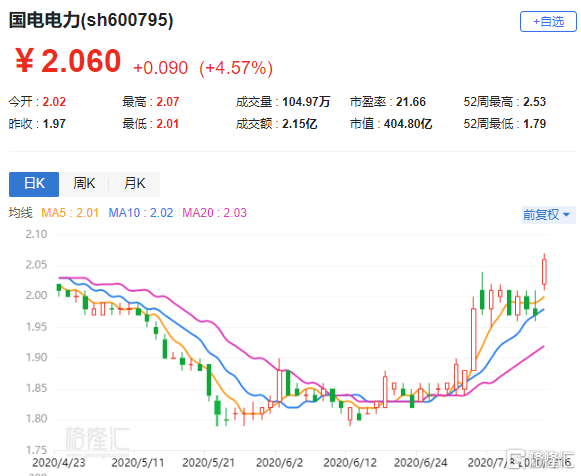This screenshot has height=476, width=581.
Task: Click the 52周最高 value 2.53
Action: click(534, 102)
